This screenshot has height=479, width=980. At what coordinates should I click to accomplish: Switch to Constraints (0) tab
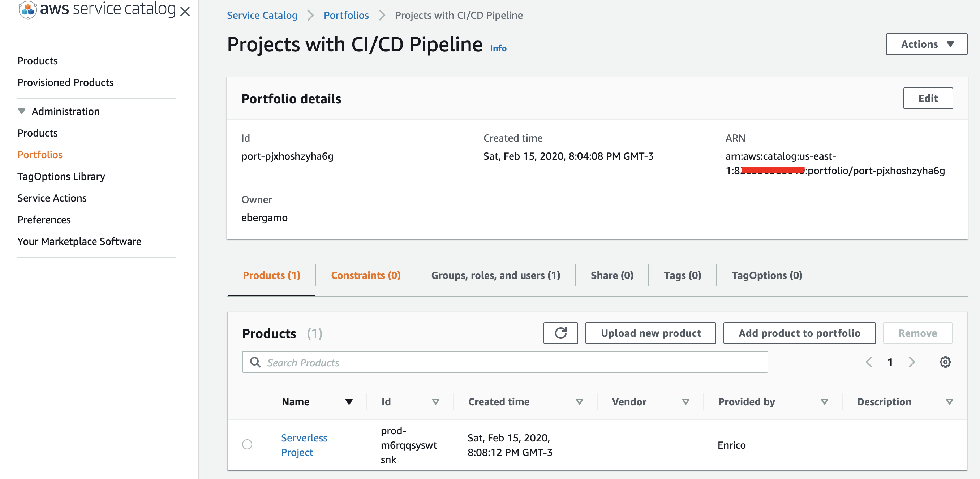(x=366, y=275)
